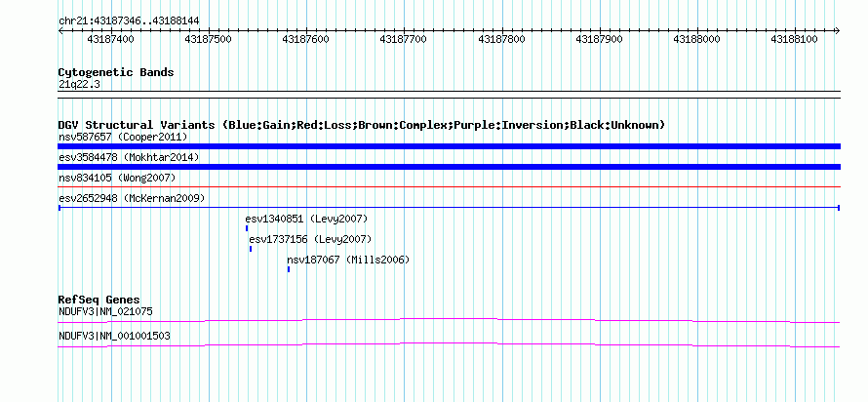This screenshot has height=402, width=868.
Task: Click ruler position 43187600
Action: [x=305, y=39]
